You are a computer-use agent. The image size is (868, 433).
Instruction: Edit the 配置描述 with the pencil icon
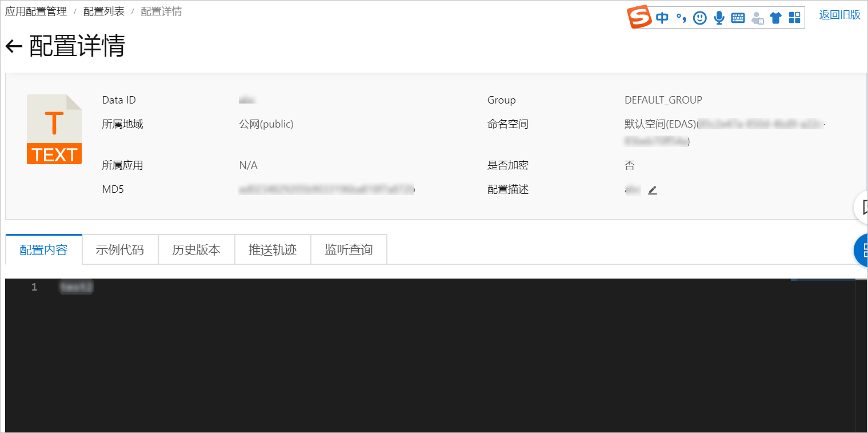coord(653,190)
